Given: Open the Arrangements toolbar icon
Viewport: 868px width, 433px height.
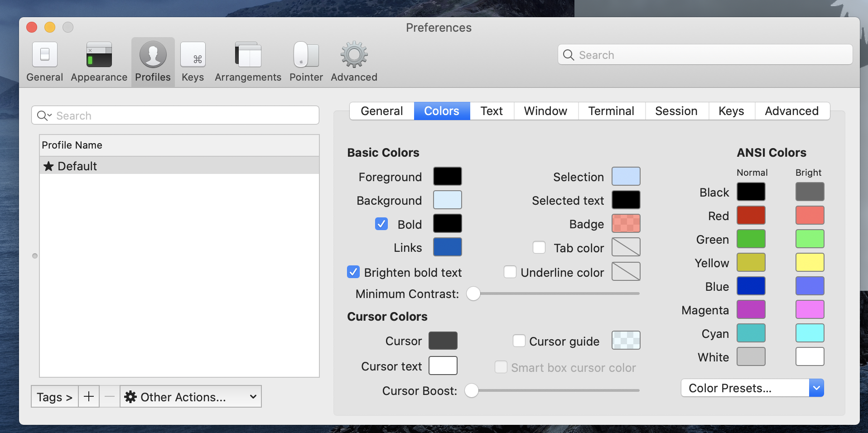Looking at the screenshot, I should point(248,55).
